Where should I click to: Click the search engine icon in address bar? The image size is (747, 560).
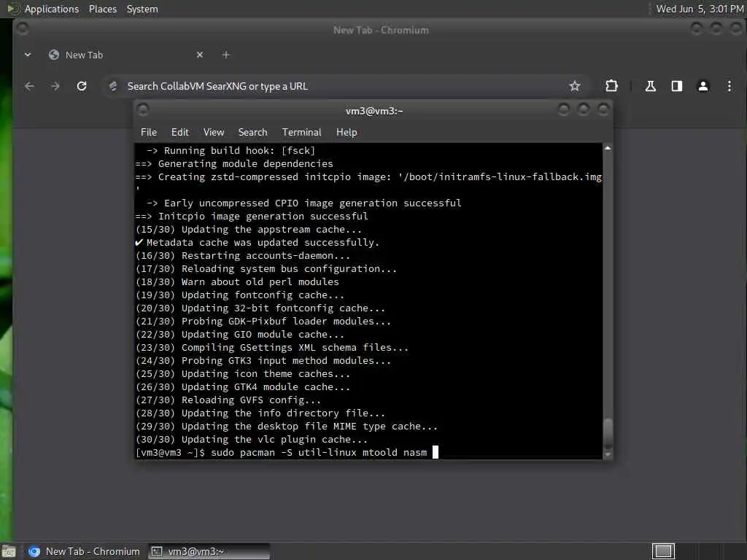click(113, 86)
